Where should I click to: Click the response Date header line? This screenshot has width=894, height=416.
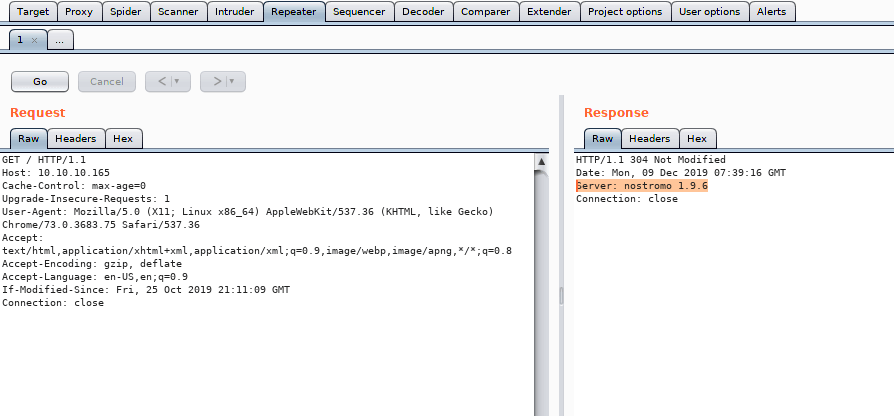[681, 173]
